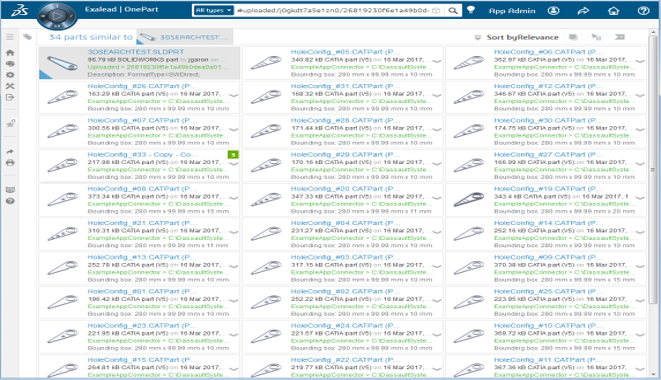
Task: Expand details for HoleConfig_#05
Action: point(437,61)
